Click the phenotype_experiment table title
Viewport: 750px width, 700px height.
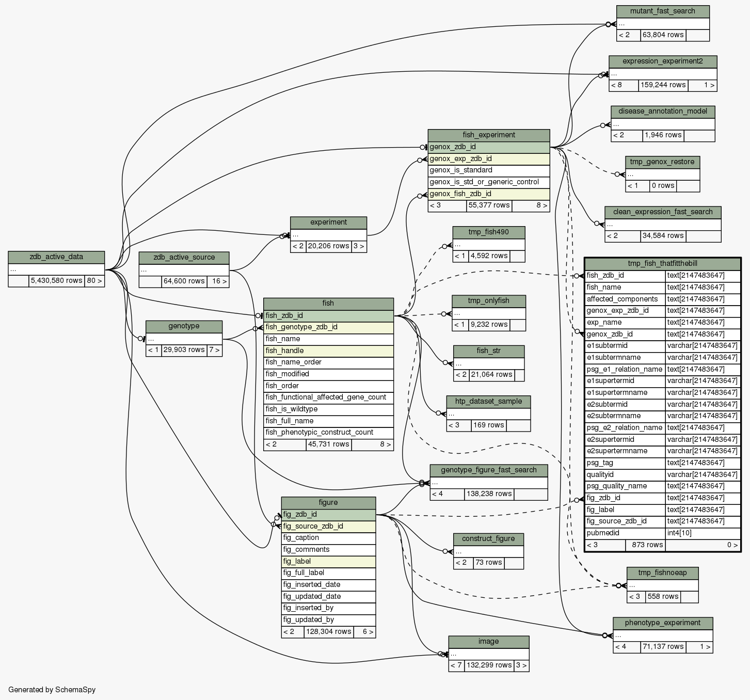point(662,623)
